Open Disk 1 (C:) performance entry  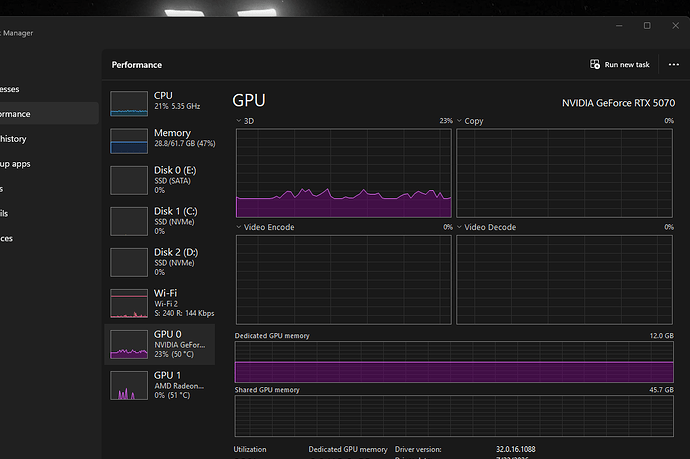point(160,221)
